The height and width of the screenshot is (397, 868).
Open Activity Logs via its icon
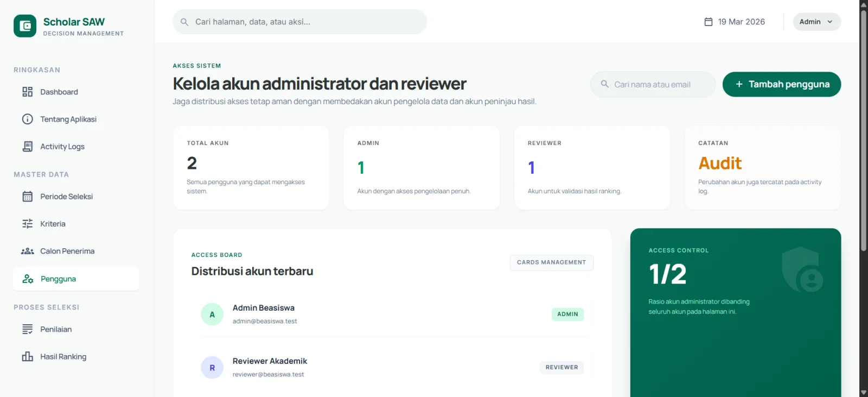[27, 147]
